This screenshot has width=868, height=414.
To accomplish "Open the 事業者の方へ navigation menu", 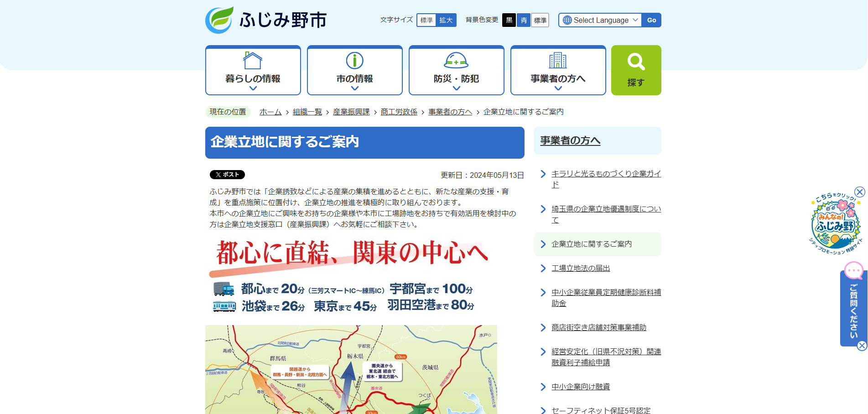I will click(x=558, y=70).
